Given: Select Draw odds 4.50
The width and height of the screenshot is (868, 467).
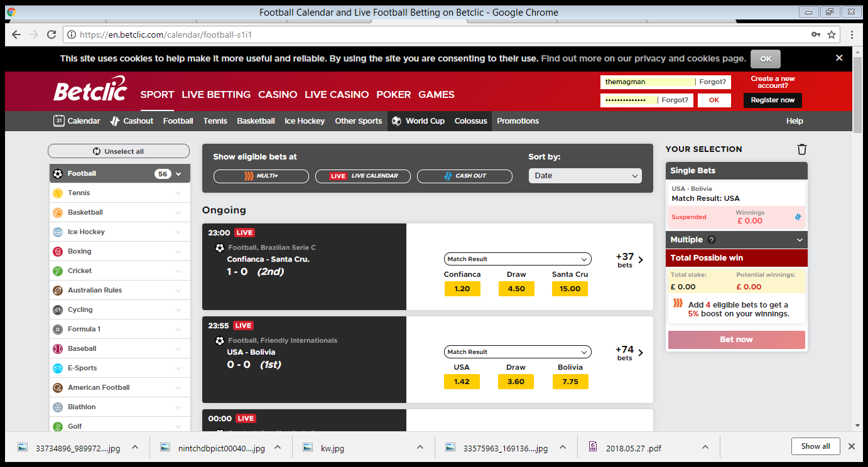Looking at the screenshot, I should pyautogui.click(x=516, y=289).
